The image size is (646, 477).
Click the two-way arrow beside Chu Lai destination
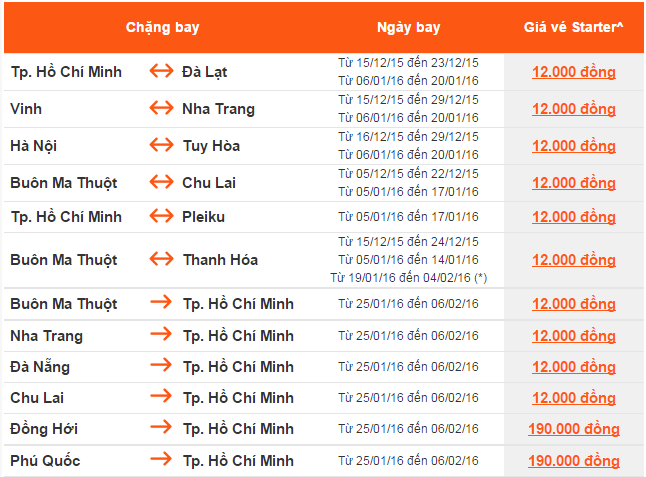(161, 183)
